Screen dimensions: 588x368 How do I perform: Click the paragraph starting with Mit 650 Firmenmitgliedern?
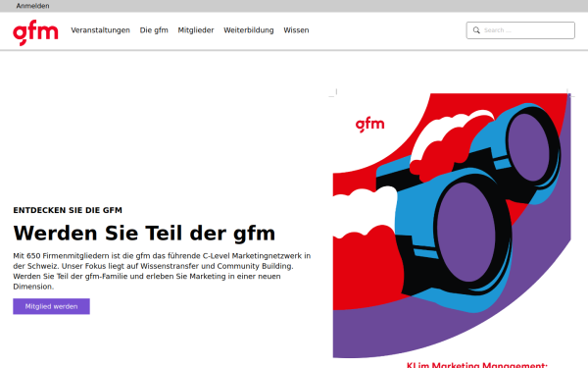[x=162, y=271]
